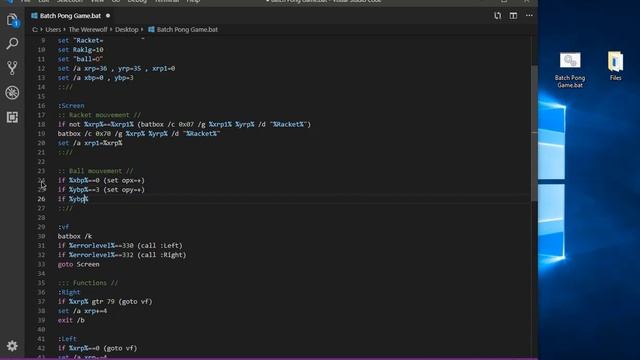Click the 'if %xbp%==0 (set opx=+)' line
Screen dimensions: 640x360
(x=101, y=180)
